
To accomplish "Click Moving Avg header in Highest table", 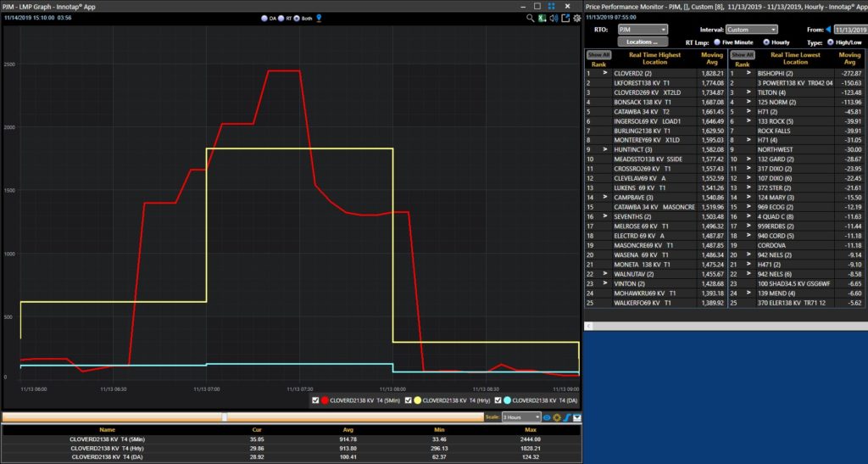I will [712, 59].
